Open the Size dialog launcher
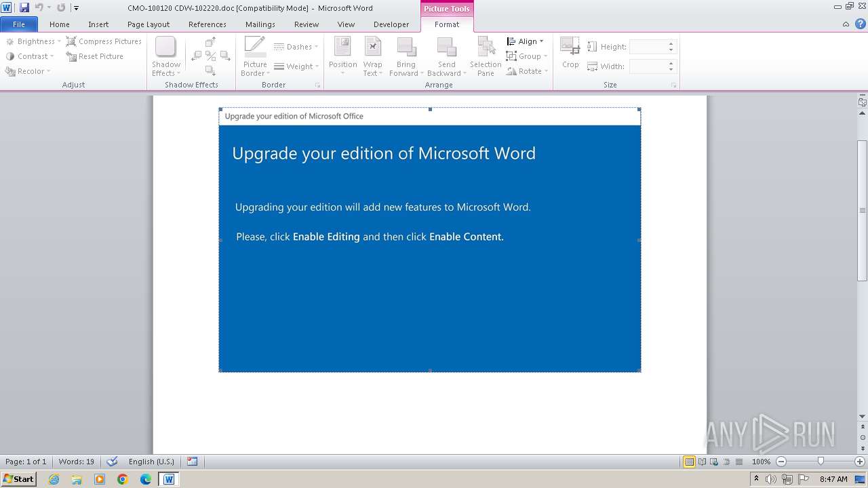The width and height of the screenshot is (868, 488). pos(673,85)
